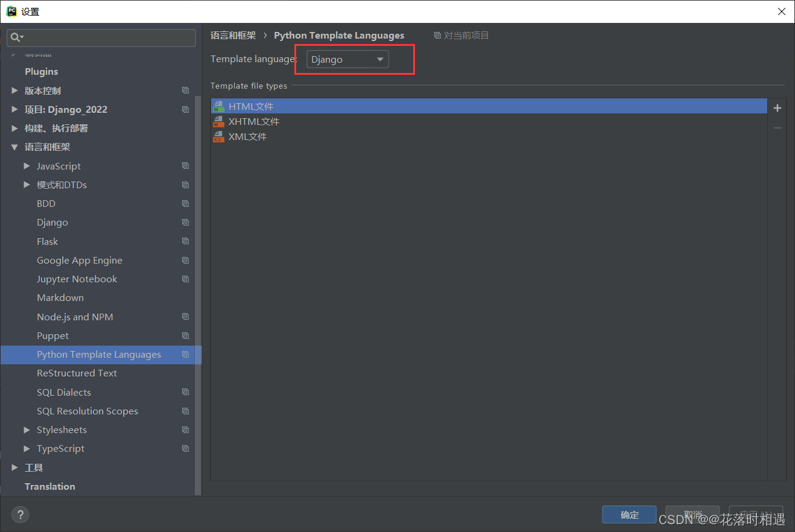Expand the TypeScript subtree arrow

pos(27,448)
